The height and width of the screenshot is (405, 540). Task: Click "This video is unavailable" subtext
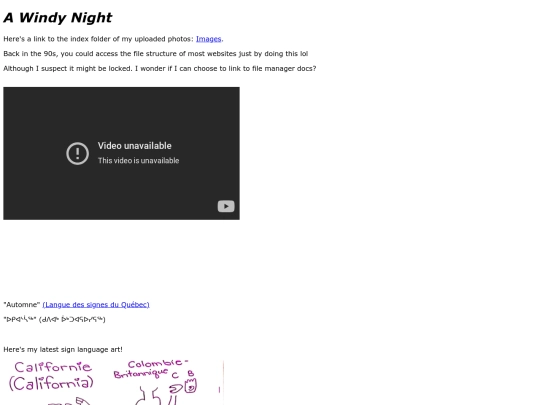[138, 160]
